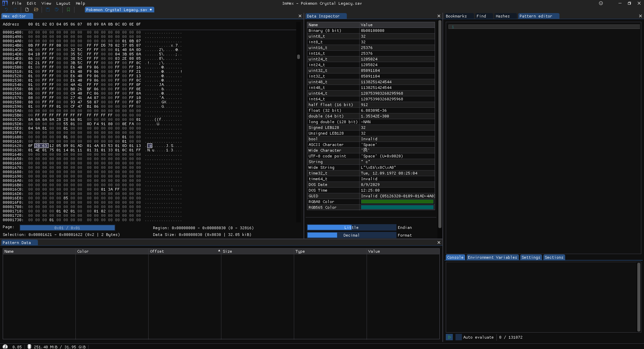This screenshot has height=349, width=644.
Task: Open the Edit menu
Action: [31, 3]
